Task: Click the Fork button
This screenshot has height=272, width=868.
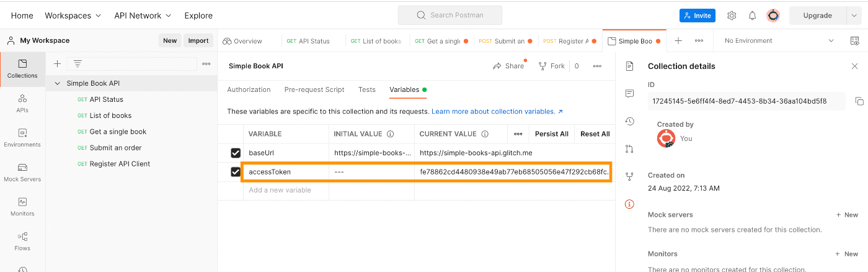Action: (552, 66)
